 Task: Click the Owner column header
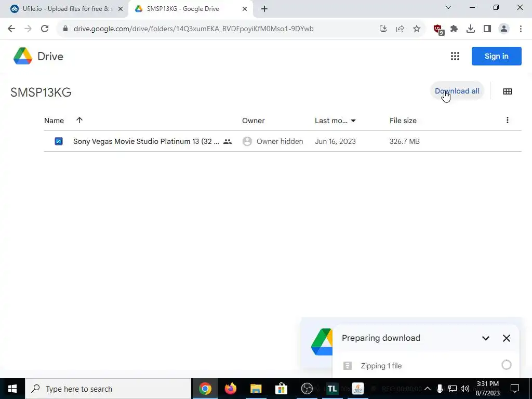point(254,121)
